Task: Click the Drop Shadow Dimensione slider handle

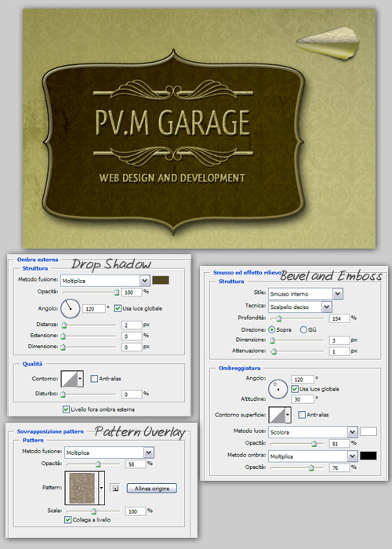Action: pyautogui.click(x=63, y=347)
